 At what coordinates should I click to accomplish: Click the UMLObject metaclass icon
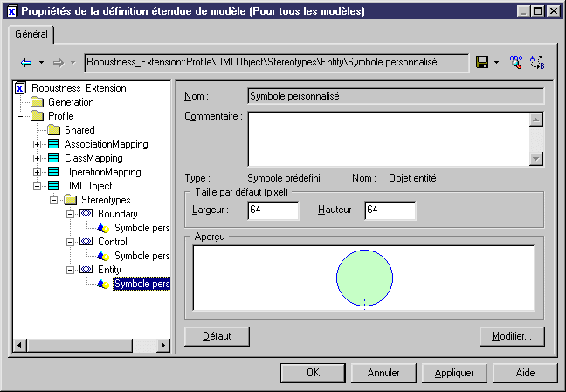pos(53,186)
